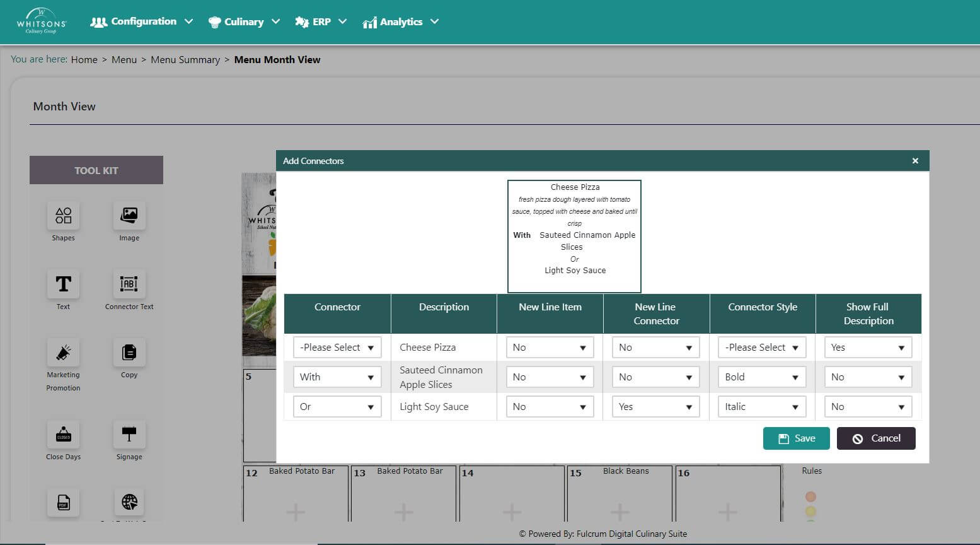
Task: Click the Copy tool icon
Action: [x=129, y=353]
